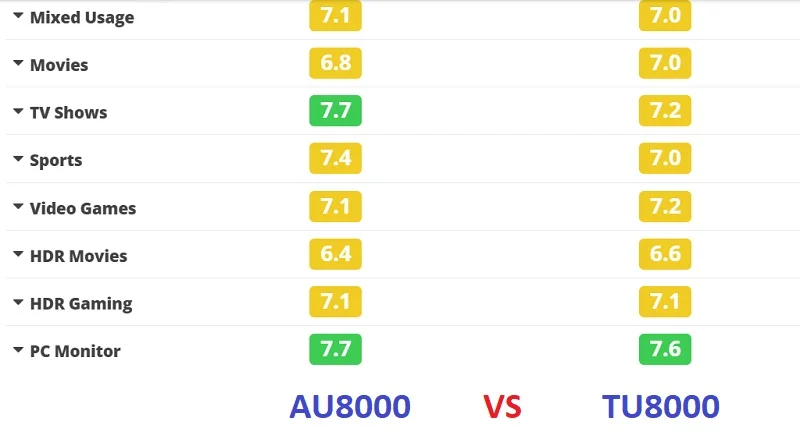Open the PC Monitor label
Viewport: 800px width, 436px height.
[76, 351]
